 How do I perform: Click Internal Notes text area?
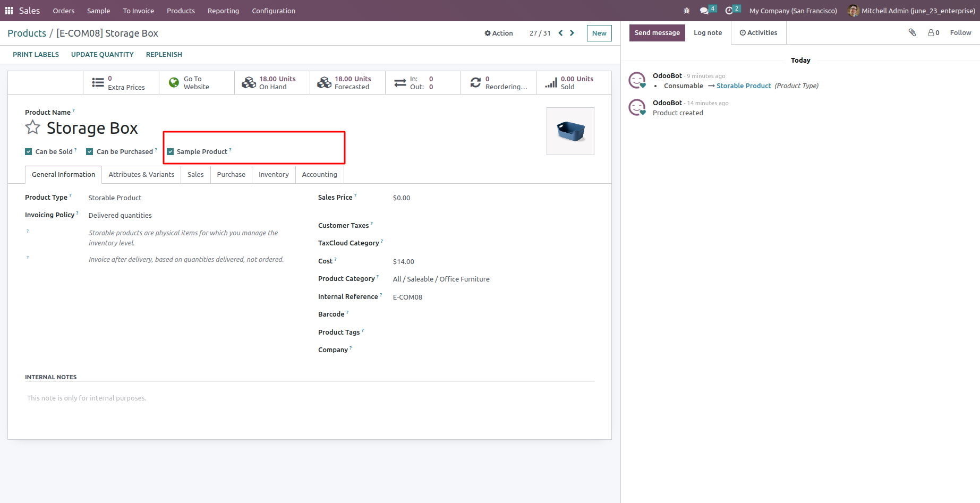(x=310, y=398)
